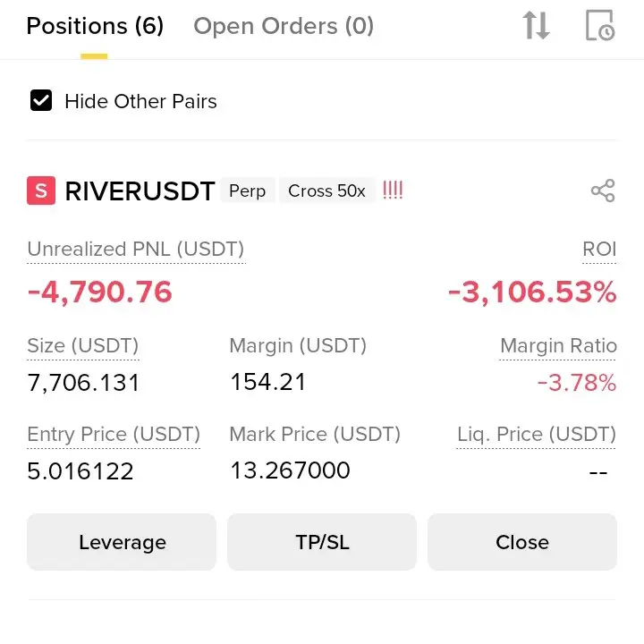Tap the Perp contract type tag

point(247,191)
